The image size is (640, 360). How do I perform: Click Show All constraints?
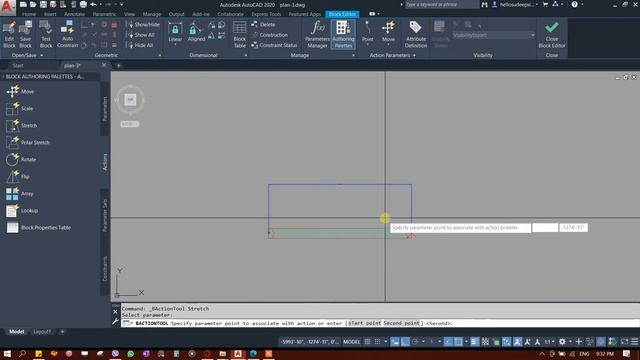click(141, 35)
